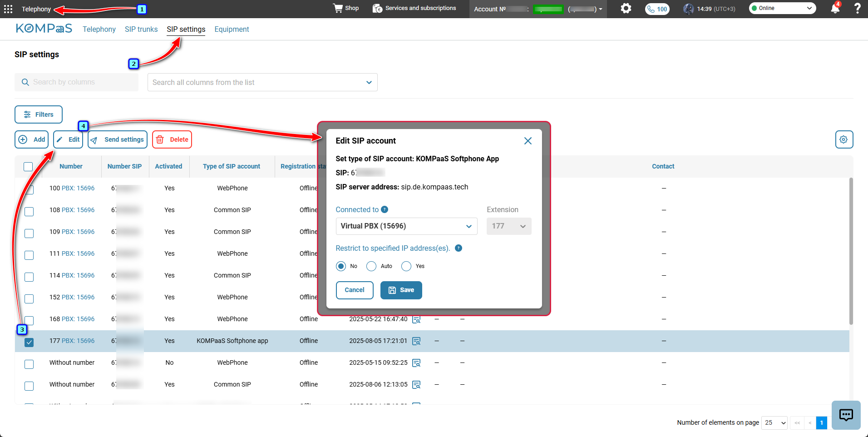This screenshot has height=437, width=868.
Task: Click the KOMPaaS logo
Action: 44,29
